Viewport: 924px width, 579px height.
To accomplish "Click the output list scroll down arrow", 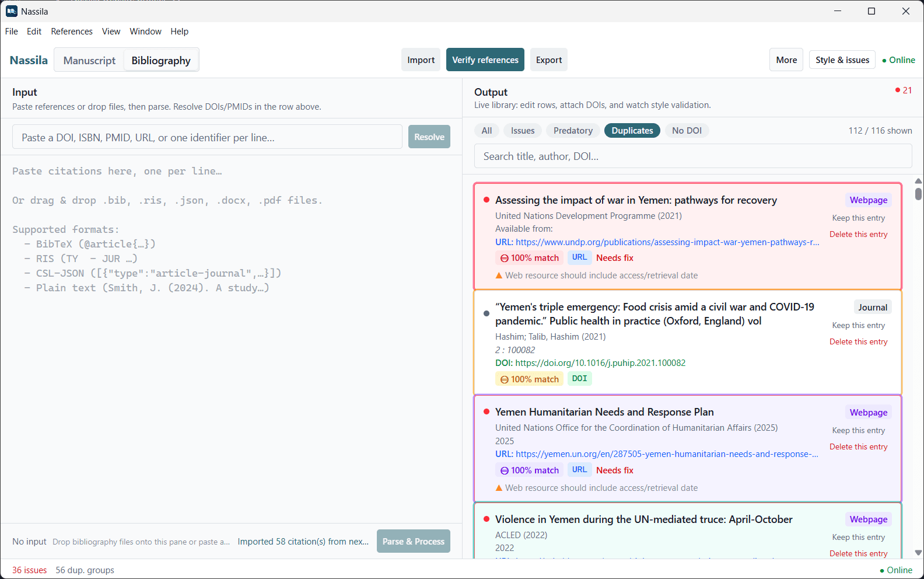I will (918, 553).
